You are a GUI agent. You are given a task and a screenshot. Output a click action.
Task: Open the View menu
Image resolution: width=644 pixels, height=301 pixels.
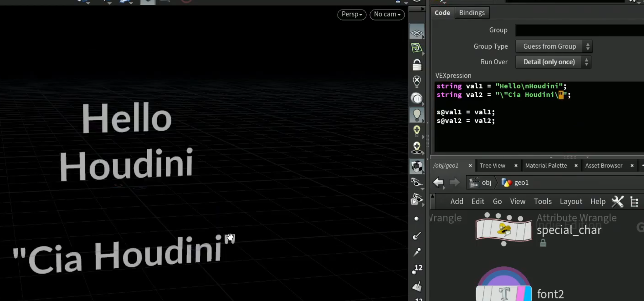point(518,201)
